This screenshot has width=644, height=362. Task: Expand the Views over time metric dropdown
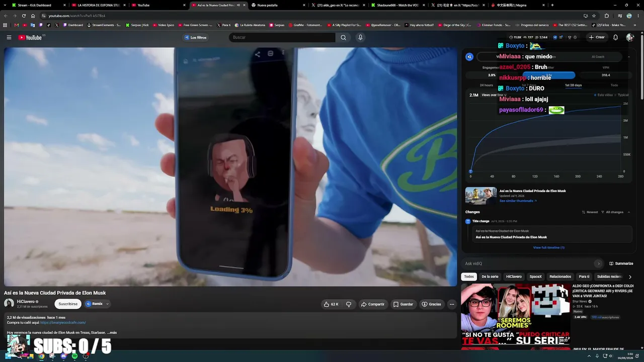(x=494, y=95)
